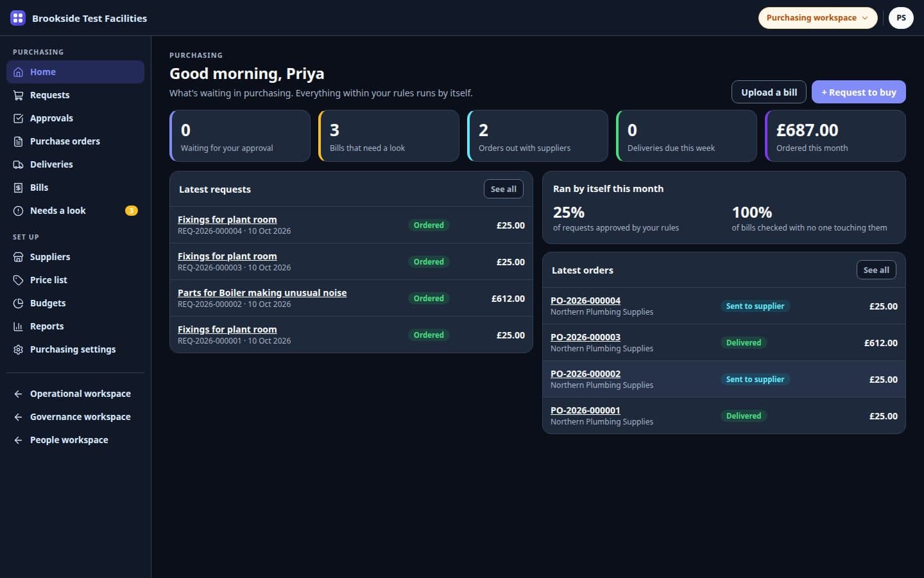The width and height of the screenshot is (924, 578).
Task: Click the Price list tag icon
Action: (x=19, y=280)
